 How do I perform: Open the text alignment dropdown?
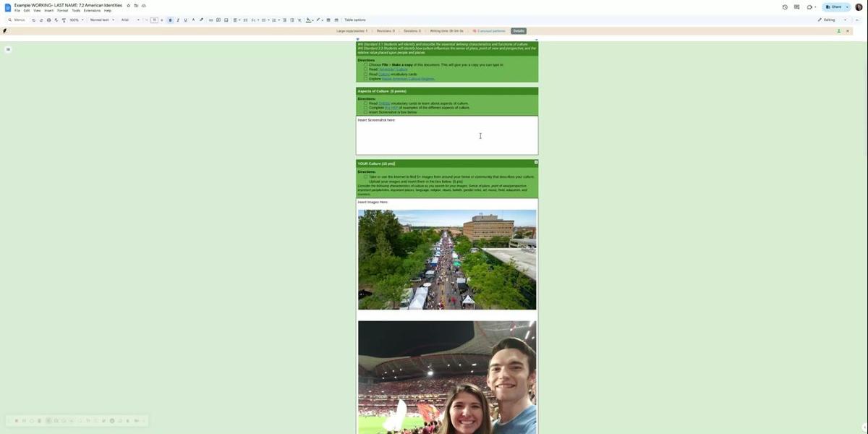coord(237,20)
